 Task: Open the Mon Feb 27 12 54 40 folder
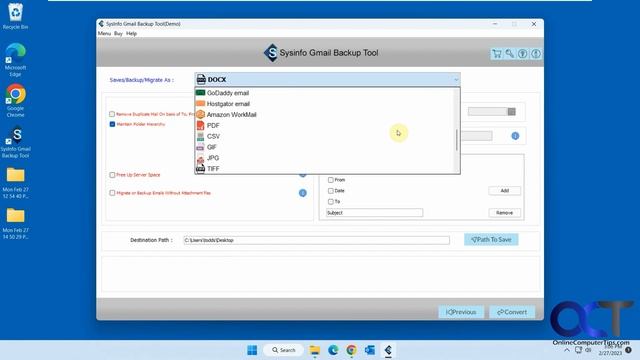coord(16,182)
